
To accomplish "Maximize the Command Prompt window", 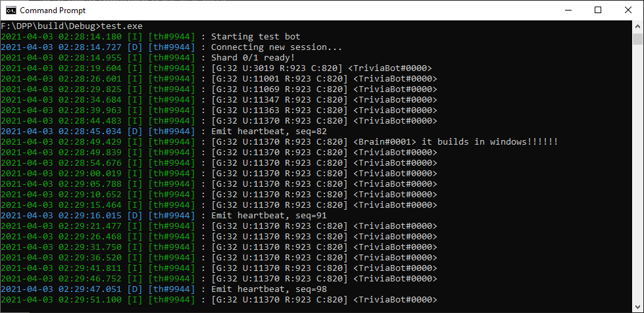I will tap(597, 11).
